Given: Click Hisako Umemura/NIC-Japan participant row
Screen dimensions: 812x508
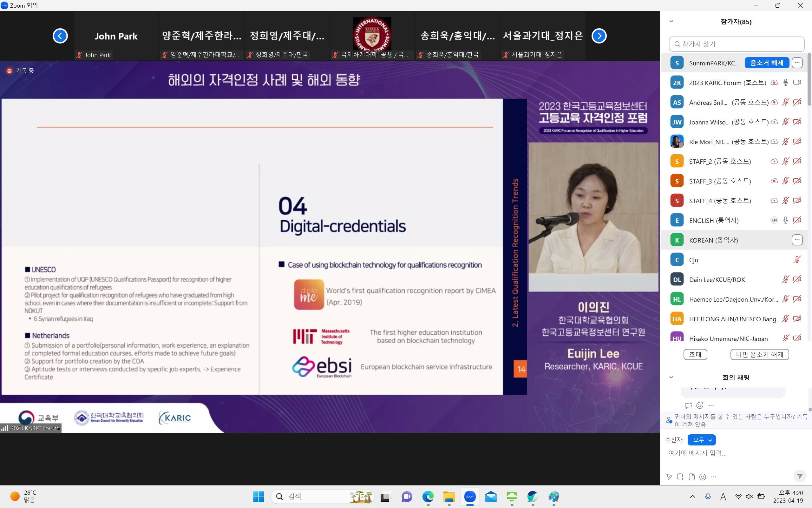Looking at the screenshot, I should (735, 337).
